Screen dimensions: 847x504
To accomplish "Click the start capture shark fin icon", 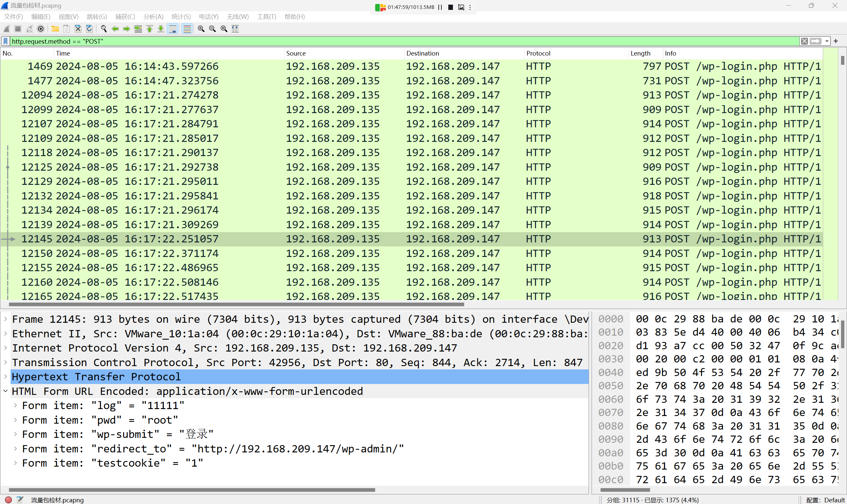I will (x=7, y=29).
